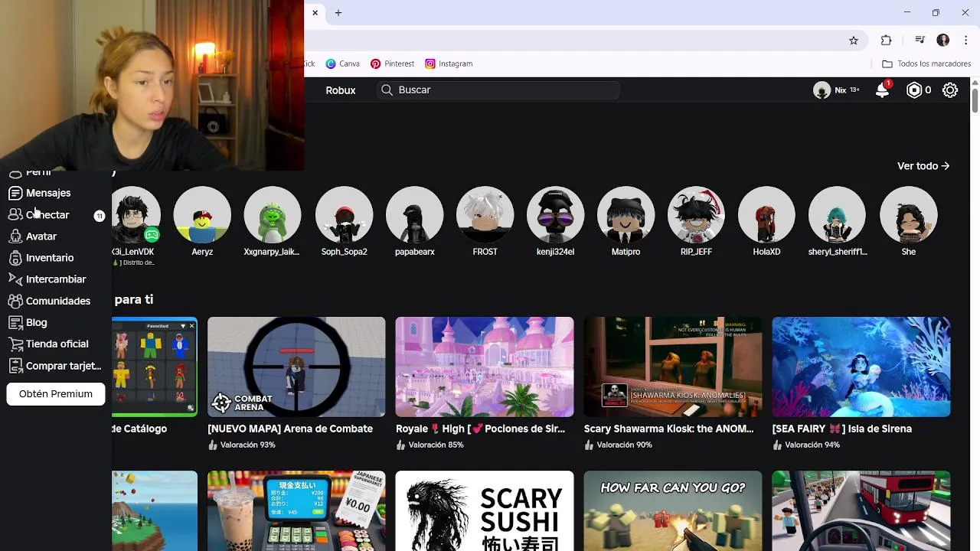The height and width of the screenshot is (551, 980).
Task: Open friend She's avatar
Action: point(909,215)
